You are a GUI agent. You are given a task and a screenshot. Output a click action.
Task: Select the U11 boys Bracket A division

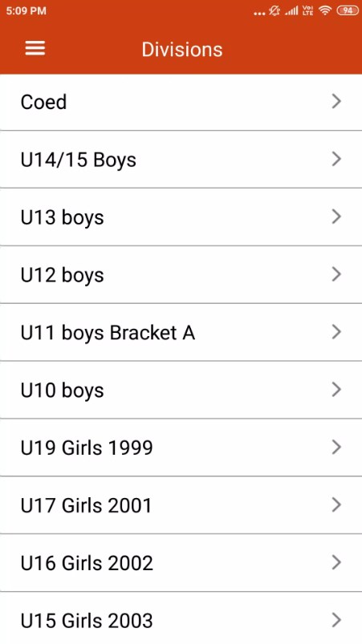(x=181, y=332)
